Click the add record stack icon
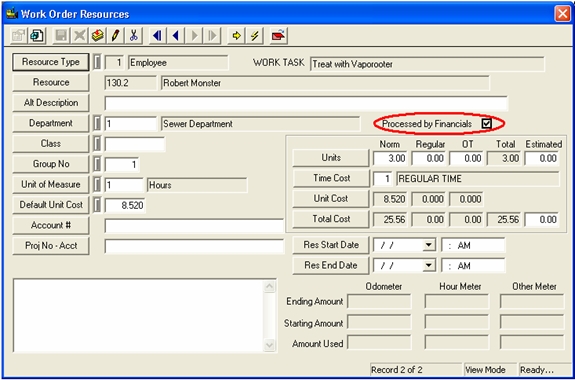 point(98,36)
